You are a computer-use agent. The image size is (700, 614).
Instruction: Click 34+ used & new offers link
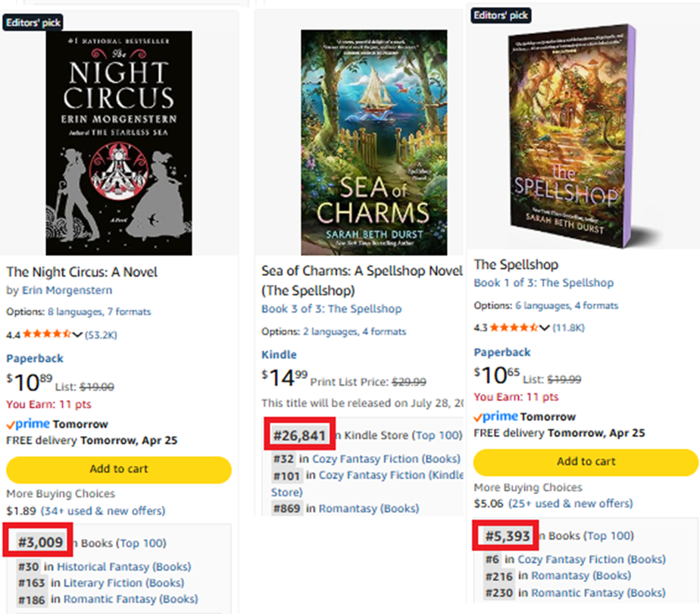(x=103, y=511)
